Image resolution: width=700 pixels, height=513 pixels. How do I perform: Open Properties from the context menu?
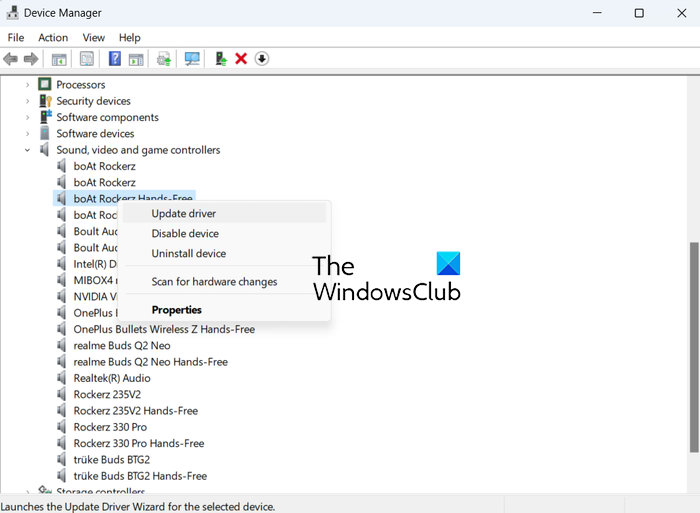[x=224, y=310]
